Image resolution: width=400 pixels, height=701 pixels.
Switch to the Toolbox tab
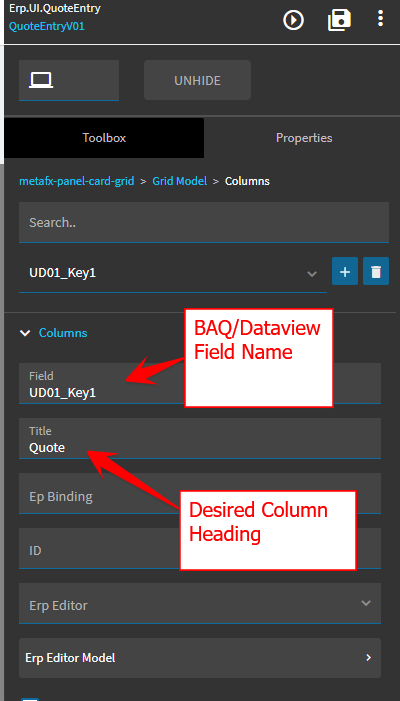click(104, 138)
